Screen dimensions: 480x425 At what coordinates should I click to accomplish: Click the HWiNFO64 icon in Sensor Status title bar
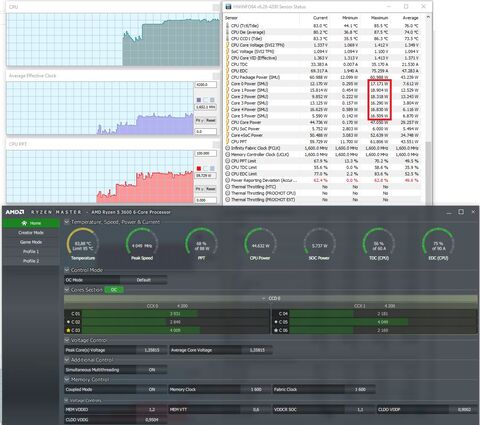pos(228,7)
